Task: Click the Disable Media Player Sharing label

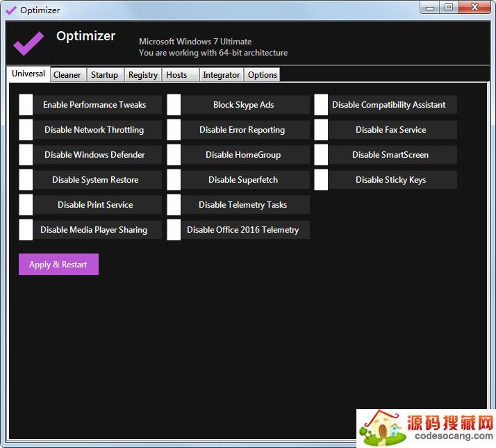Action: tap(97, 230)
